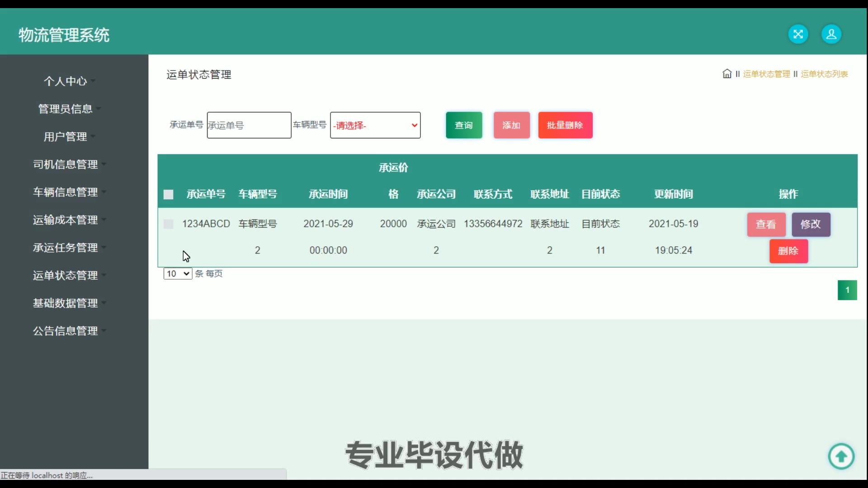Image resolution: width=868 pixels, height=488 pixels.
Task: Click the 运单状态管理 breadcrumb link
Action: (x=766, y=74)
